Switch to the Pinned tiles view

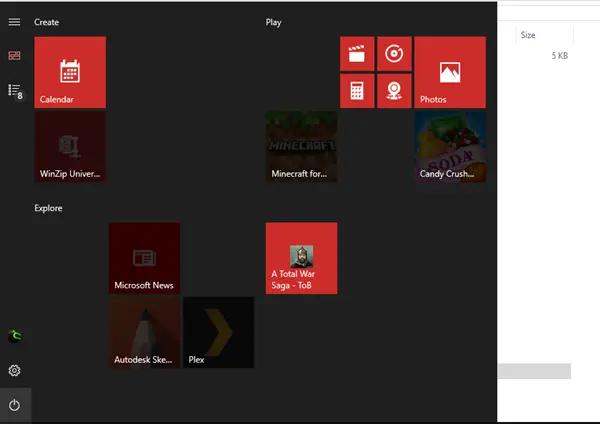pos(14,55)
